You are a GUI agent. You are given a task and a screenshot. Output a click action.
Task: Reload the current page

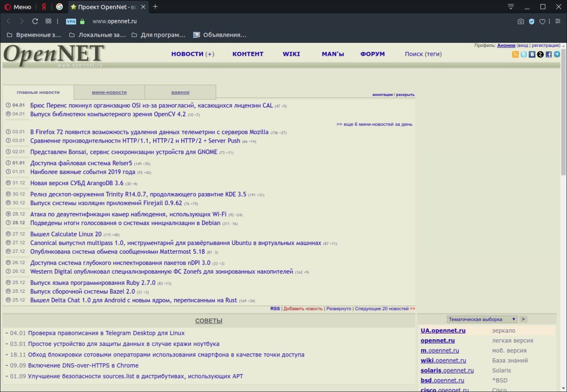point(35,21)
